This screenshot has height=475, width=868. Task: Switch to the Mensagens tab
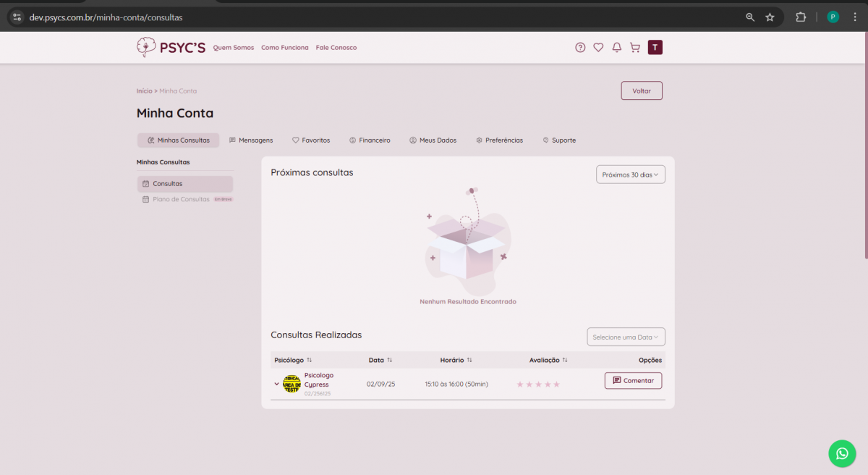click(x=251, y=140)
